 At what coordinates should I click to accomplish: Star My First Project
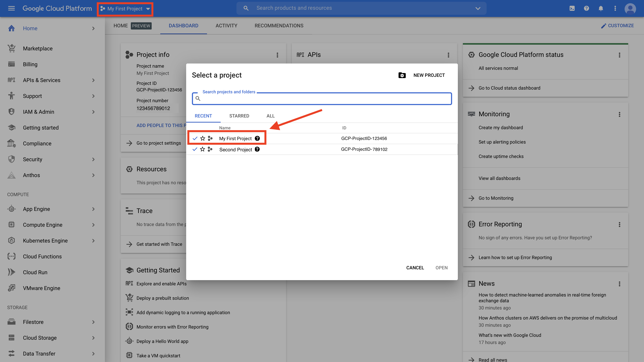click(203, 138)
